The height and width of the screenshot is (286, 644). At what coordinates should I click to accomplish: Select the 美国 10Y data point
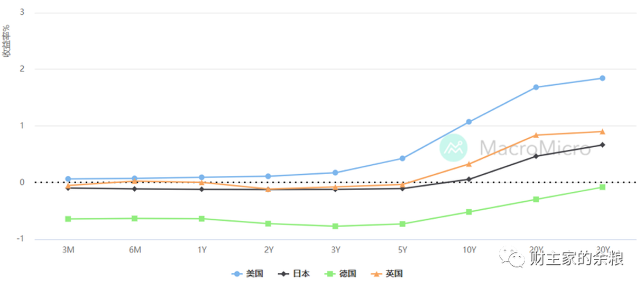(x=469, y=122)
